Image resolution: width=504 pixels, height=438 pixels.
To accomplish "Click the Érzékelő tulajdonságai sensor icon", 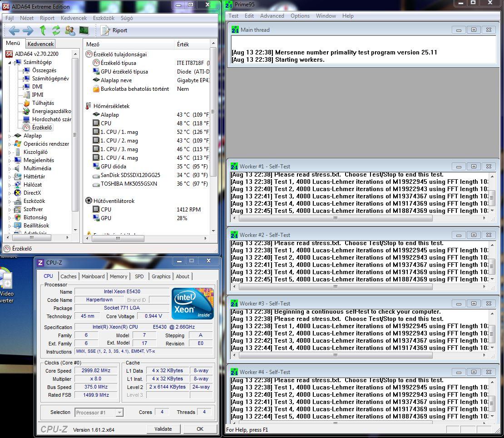I will (x=89, y=54).
